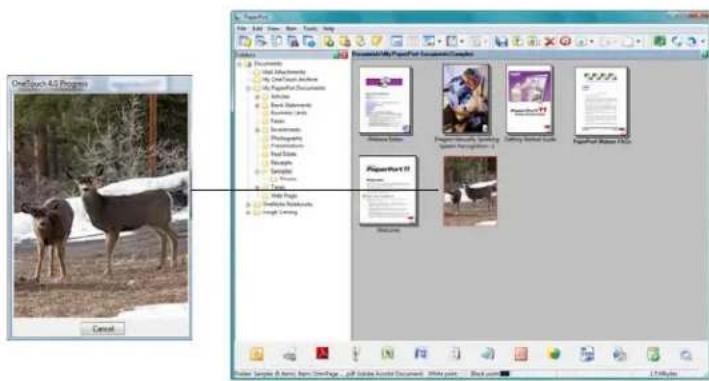This screenshot has height=381, width=709.
Task: Click the blue floppy disk save icon
Action: pyautogui.click(x=501, y=42)
